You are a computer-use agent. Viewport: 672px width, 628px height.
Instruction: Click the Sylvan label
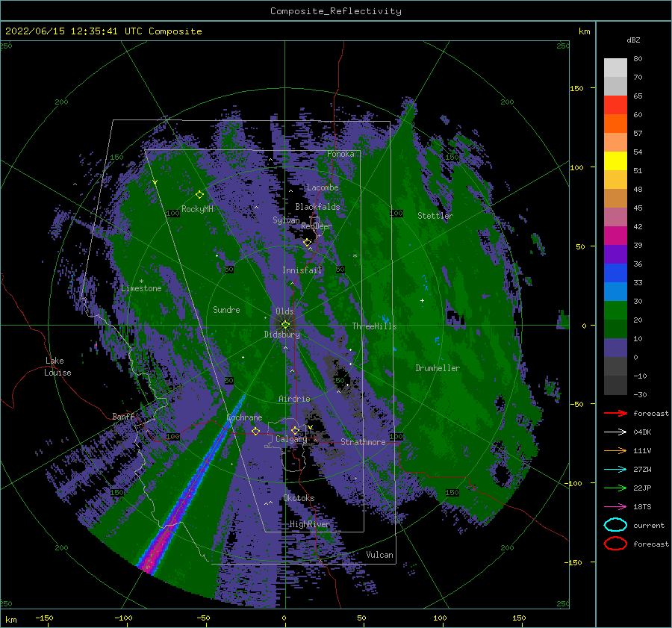(x=286, y=220)
